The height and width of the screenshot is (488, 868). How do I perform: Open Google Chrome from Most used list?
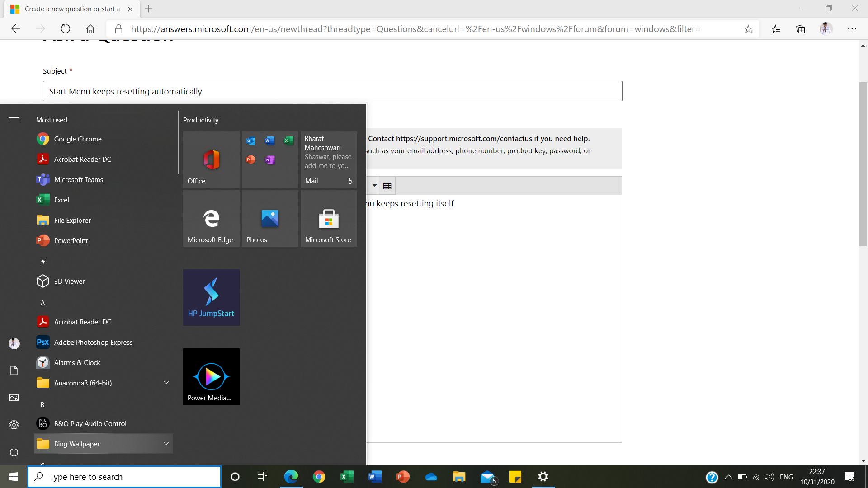coord(103,139)
